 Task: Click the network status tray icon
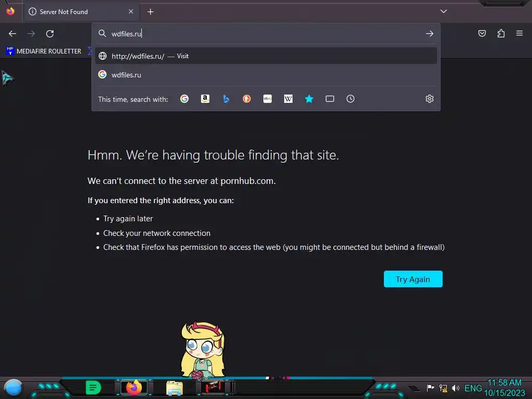[x=443, y=388]
